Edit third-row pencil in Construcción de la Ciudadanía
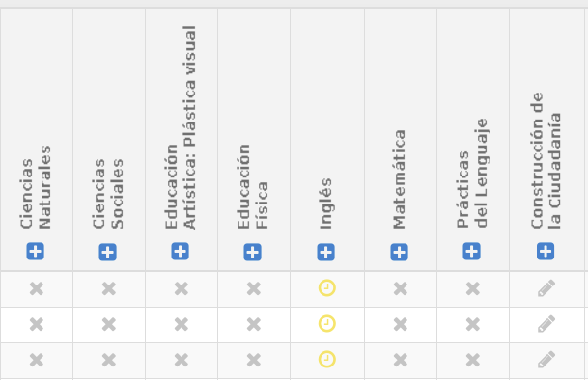The height and width of the screenshot is (380, 588). (x=546, y=360)
